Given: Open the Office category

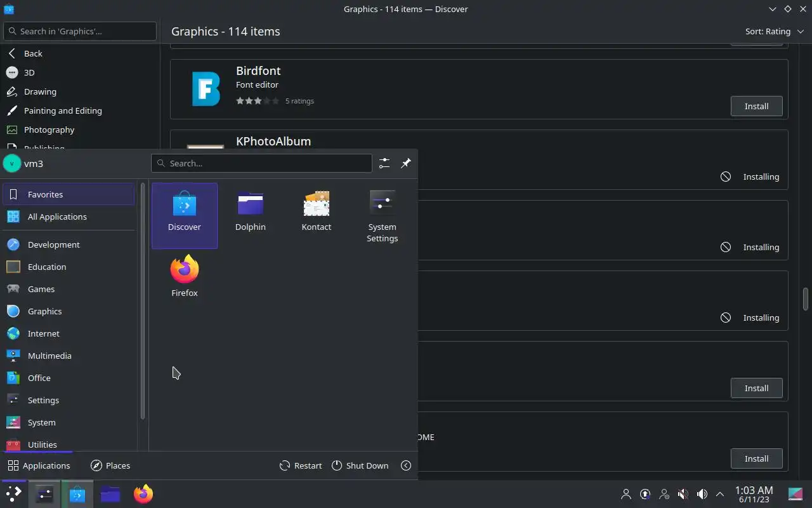Looking at the screenshot, I should 69,378.
